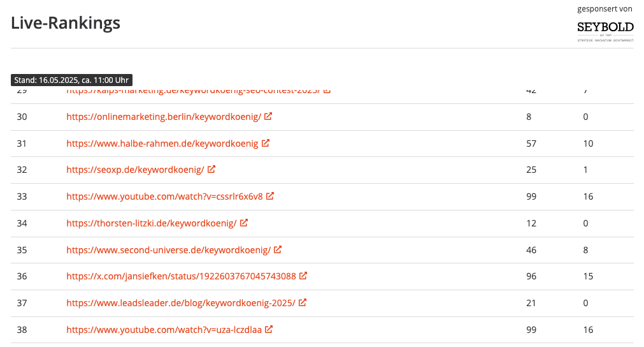
Task: Click the Live-Rankings heading
Action: pos(66,22)
